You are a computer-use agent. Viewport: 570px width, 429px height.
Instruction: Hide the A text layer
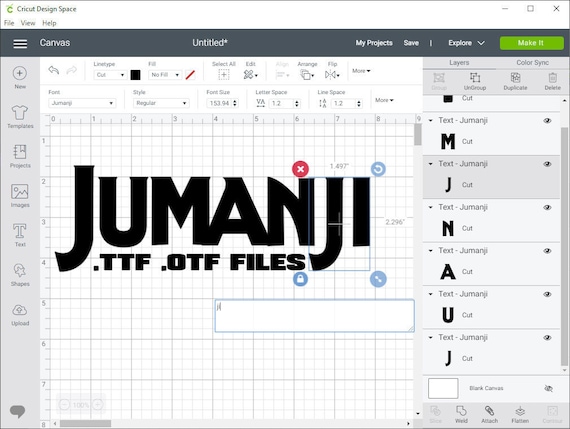pyautogui.click(x=547, y=251)
